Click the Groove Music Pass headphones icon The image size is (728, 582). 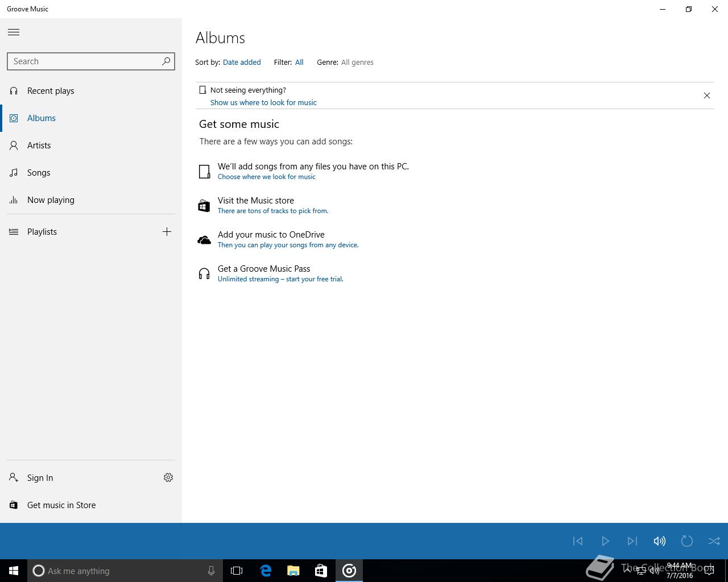pos(204,275)
